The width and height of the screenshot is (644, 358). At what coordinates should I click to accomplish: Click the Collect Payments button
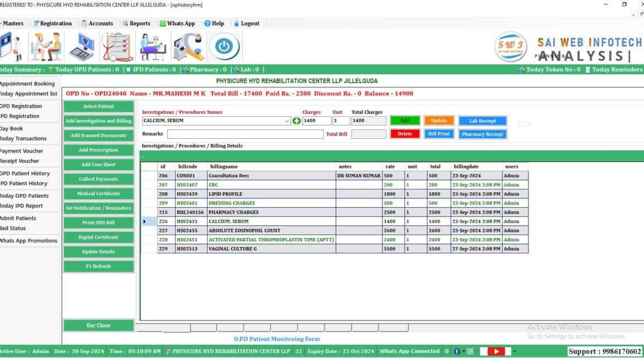[x=98, y=179]
